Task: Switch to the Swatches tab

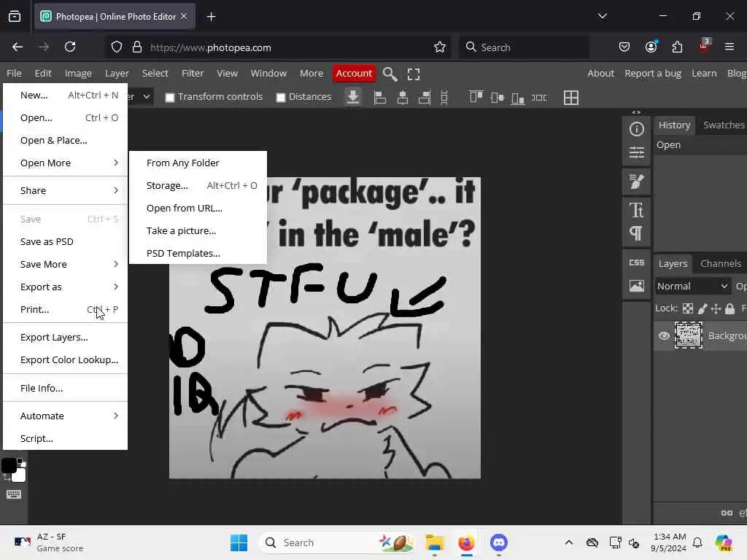Action: 723,125
